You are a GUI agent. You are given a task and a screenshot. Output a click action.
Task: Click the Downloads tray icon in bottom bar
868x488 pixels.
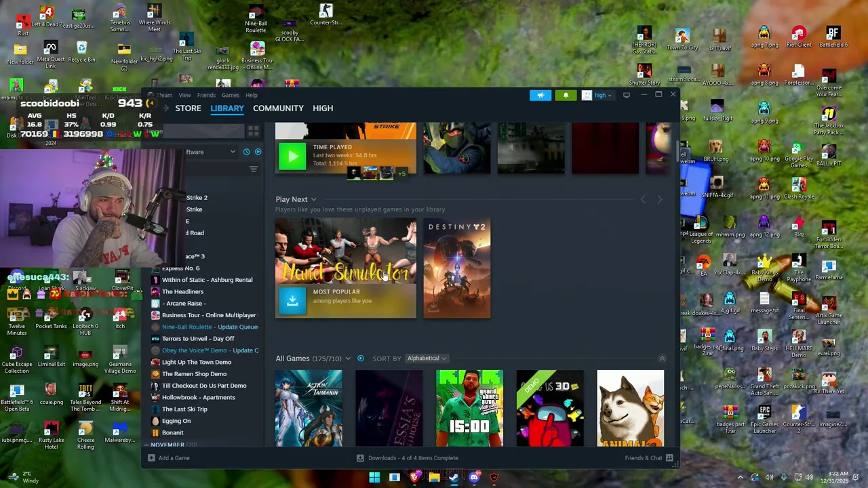pos(360,457)
